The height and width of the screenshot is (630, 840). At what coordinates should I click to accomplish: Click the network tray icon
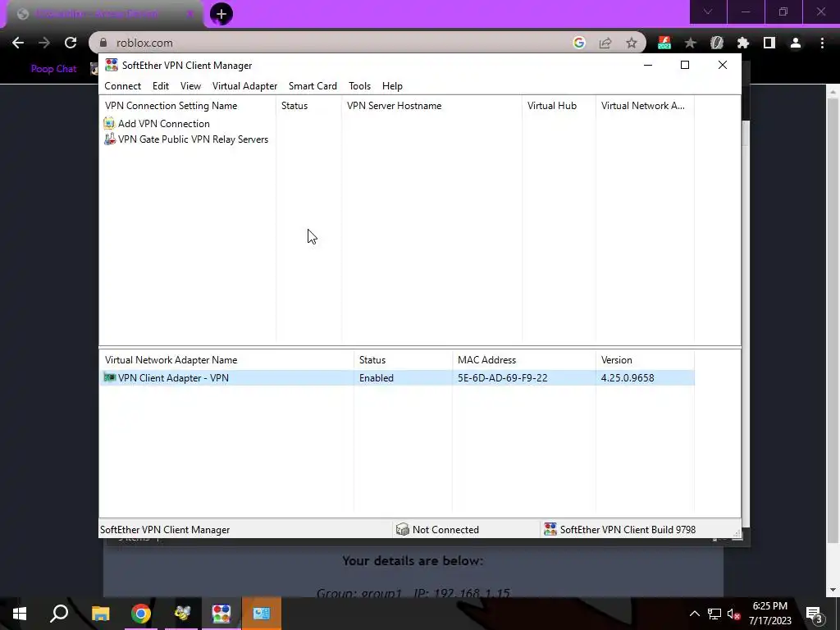coord(714,614)
